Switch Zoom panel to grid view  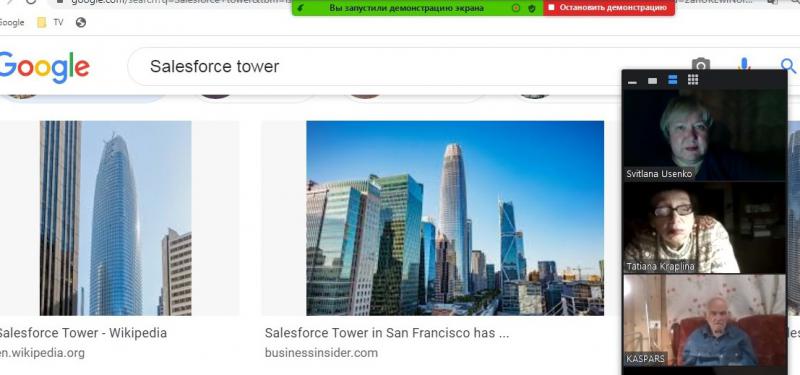point(693,80)
